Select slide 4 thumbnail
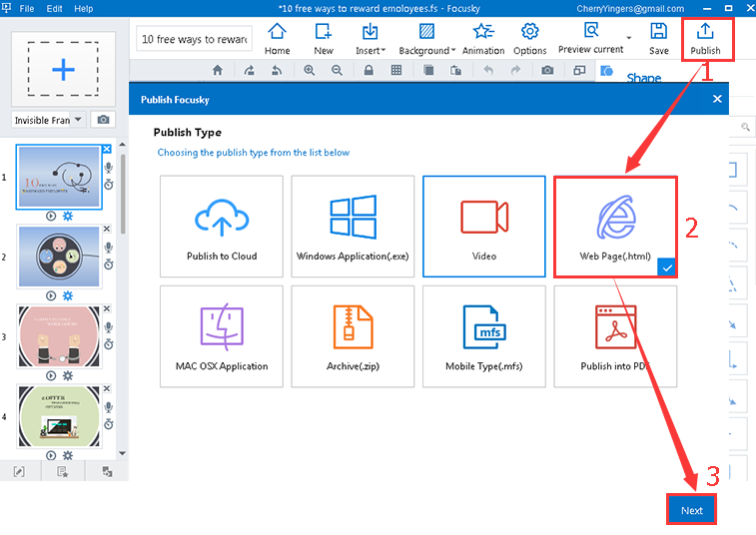 click(x=59, y=416)
